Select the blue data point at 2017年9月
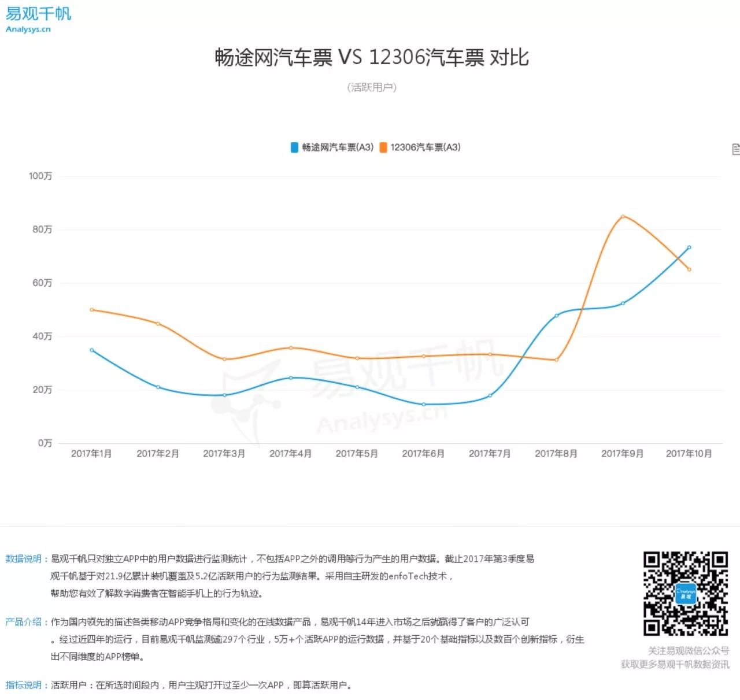This screenshot has width=740, height=700. pyautogui.click(x=623, y=303)
